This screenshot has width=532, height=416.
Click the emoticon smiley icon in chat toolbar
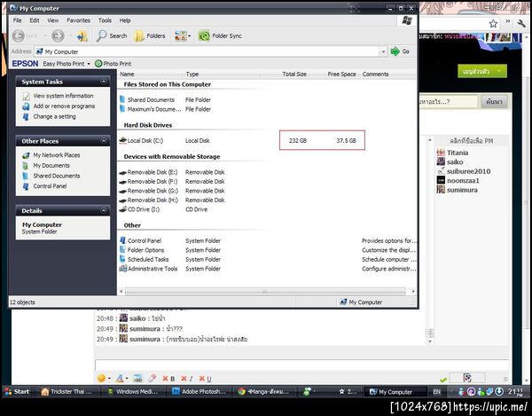(x=101, y=378)
